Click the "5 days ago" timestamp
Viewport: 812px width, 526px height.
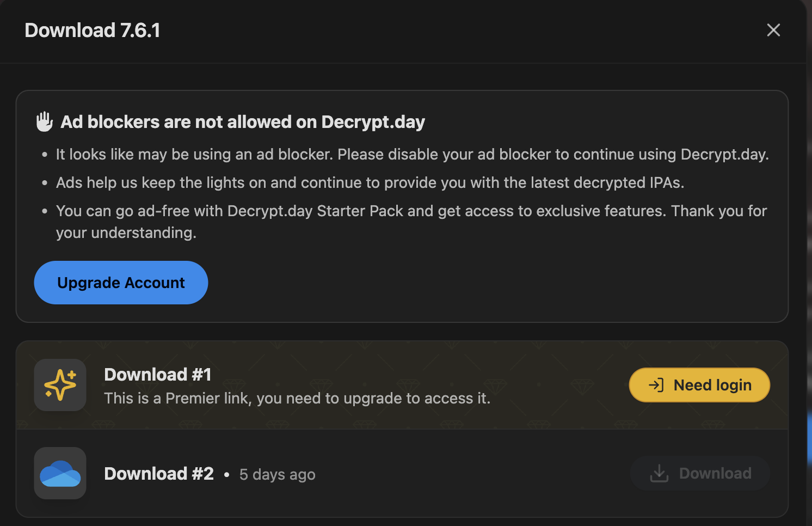tap(277, 475)
